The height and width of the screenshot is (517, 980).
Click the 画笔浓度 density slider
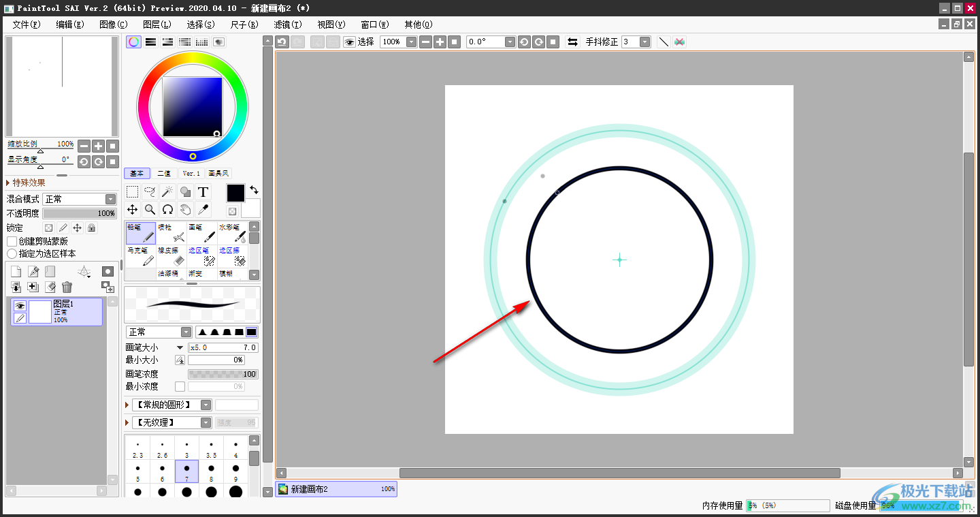[223, 374]
